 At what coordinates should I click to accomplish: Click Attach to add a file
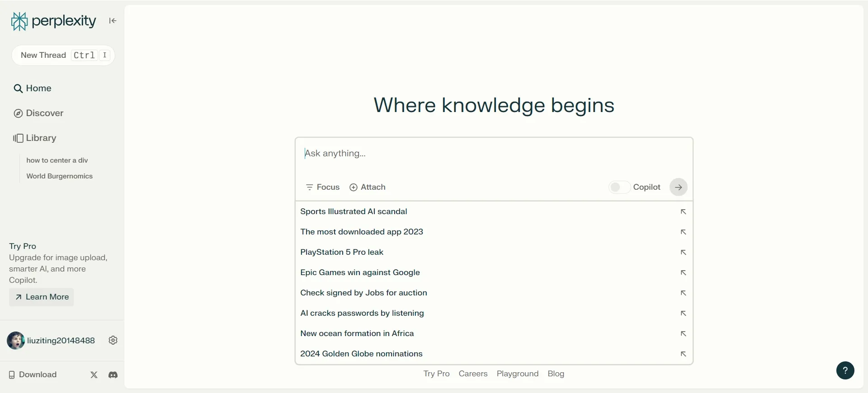tap(368, 187)
